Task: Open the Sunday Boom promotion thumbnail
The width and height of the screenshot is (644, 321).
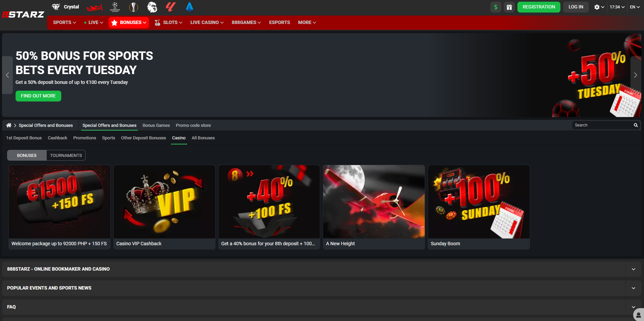Action: [479, 202]
